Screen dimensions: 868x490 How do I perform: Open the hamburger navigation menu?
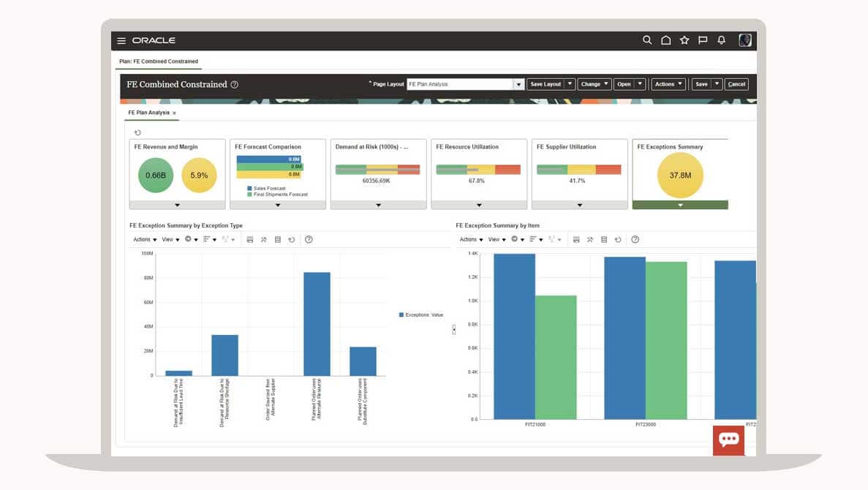121,41
